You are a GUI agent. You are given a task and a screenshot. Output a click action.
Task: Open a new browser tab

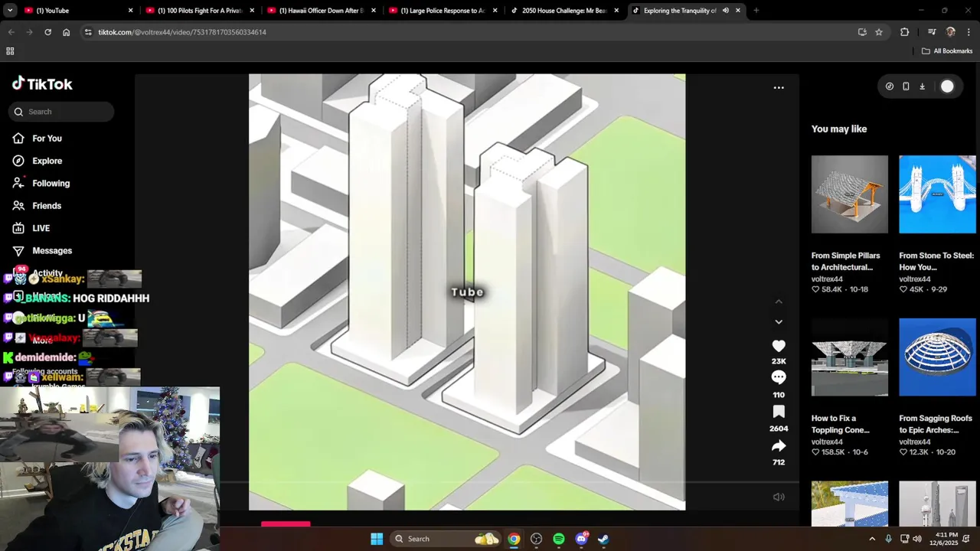click(756, 11)
